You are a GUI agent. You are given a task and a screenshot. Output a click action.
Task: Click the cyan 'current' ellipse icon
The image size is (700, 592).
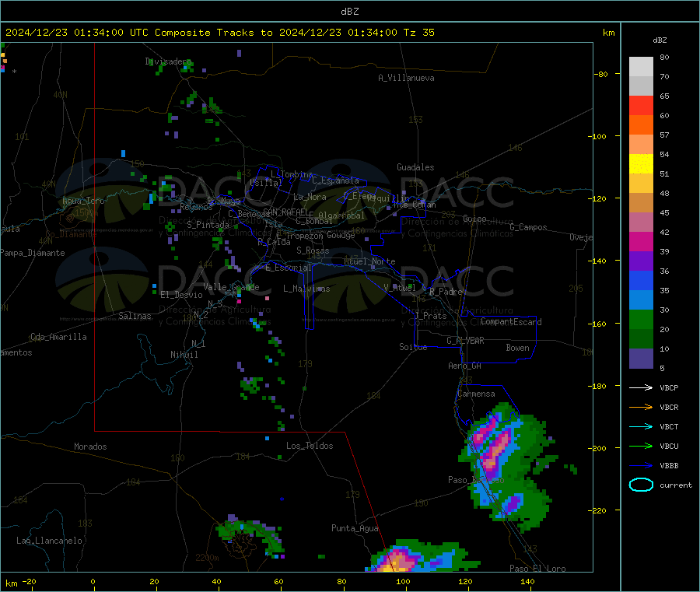641,485
